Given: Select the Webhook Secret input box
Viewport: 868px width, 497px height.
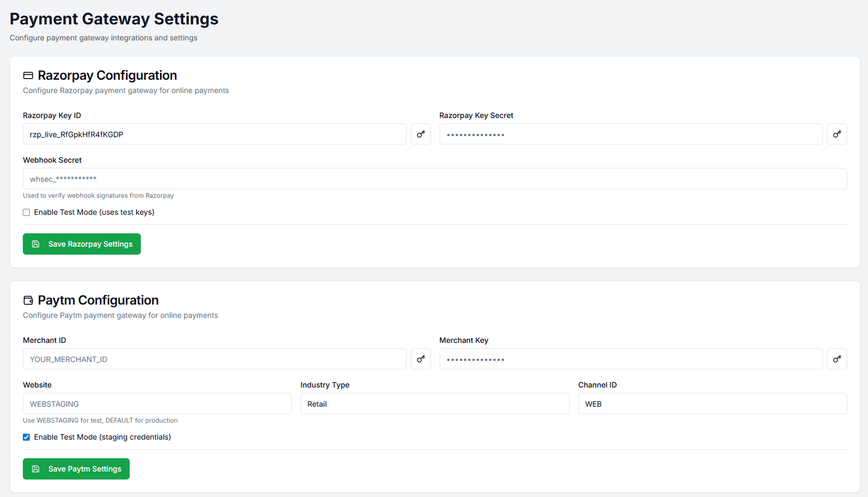Looking at the screenshot, I should point(434,179).
